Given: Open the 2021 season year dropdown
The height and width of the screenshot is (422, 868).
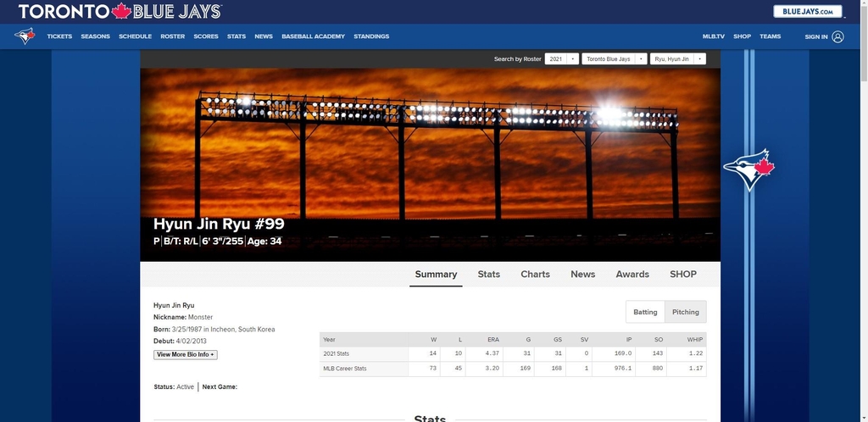Looking at the screenshot, I should coord(562,59).
